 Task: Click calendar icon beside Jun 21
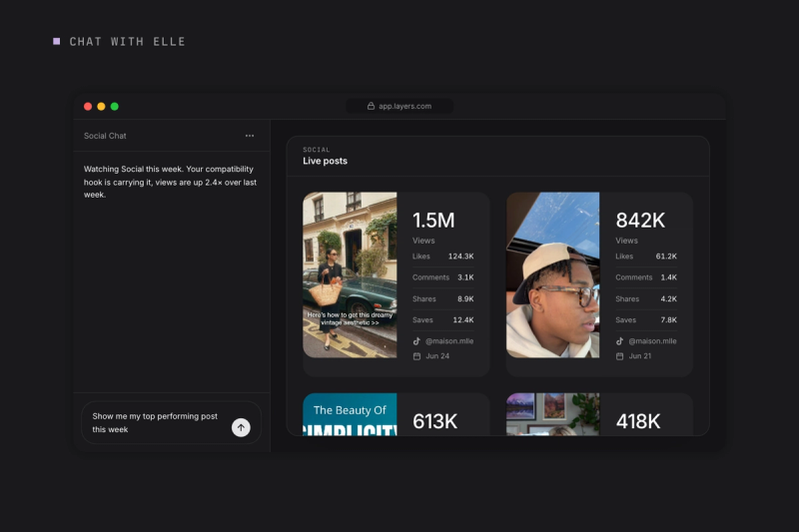coord(619,356)
